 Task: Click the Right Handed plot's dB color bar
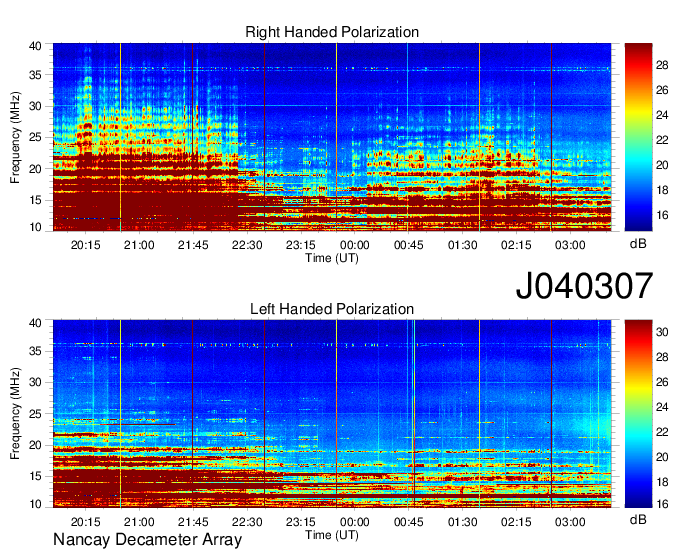[638, 137]
